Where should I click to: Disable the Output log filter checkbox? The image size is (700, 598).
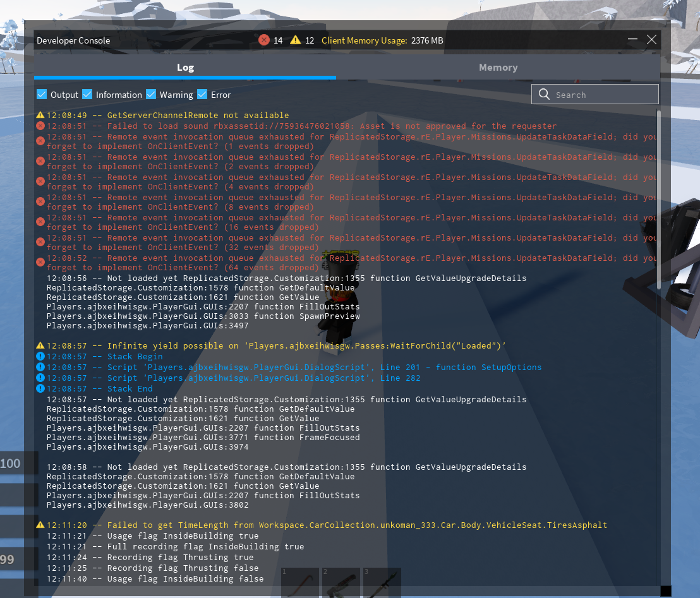[x=42, y=95]
